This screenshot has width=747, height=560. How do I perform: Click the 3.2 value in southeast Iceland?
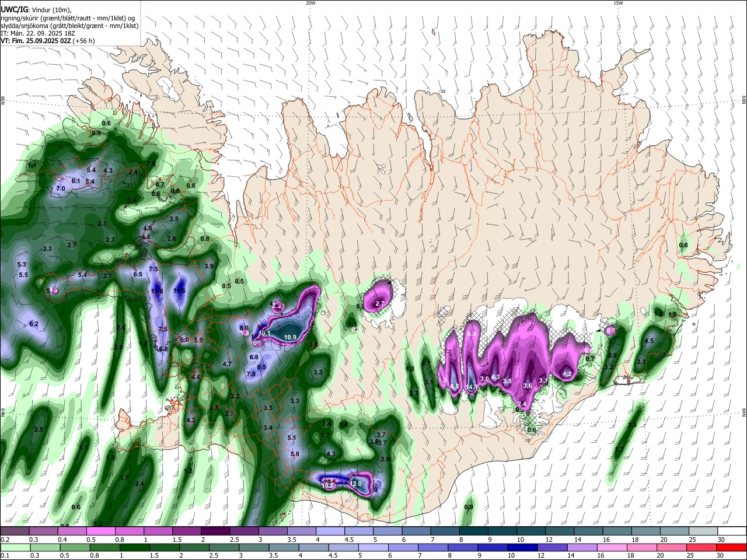609,367
